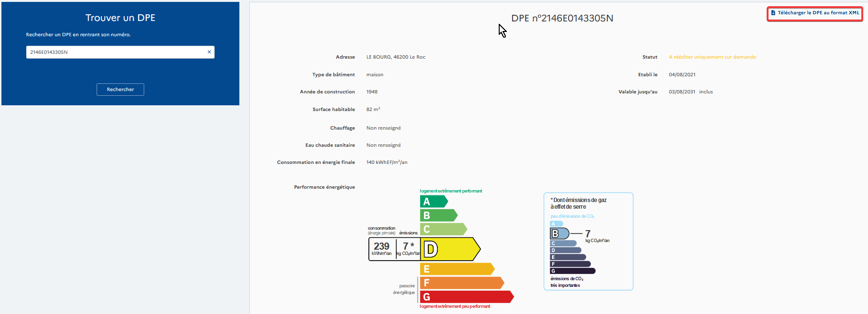Click the value '140 kWhEF/m²/an'
Image resolution: width=868 pixels, height=314 pixels.
pyautogui.click(x=387, y=162)
